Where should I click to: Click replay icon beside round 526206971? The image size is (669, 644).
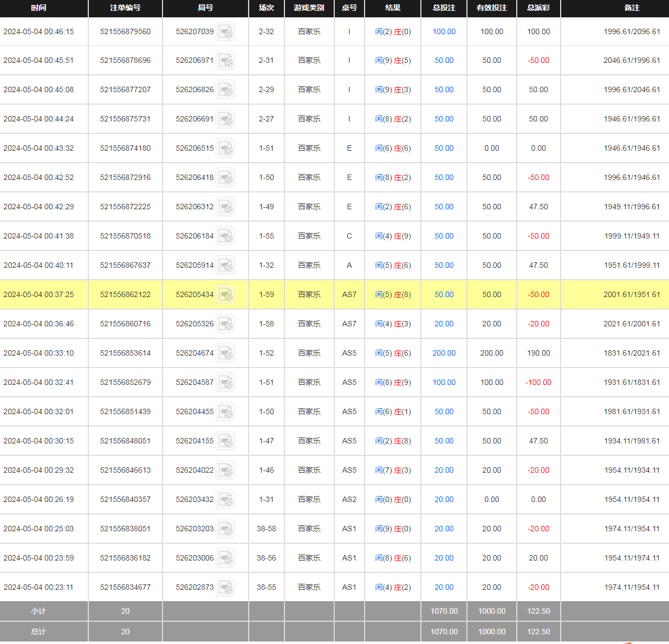click(226, 61)
